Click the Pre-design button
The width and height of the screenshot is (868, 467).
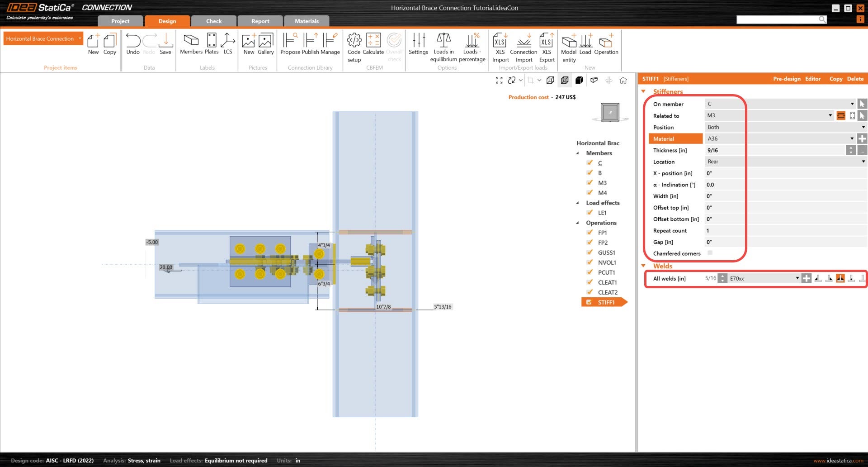coord(786,79)
